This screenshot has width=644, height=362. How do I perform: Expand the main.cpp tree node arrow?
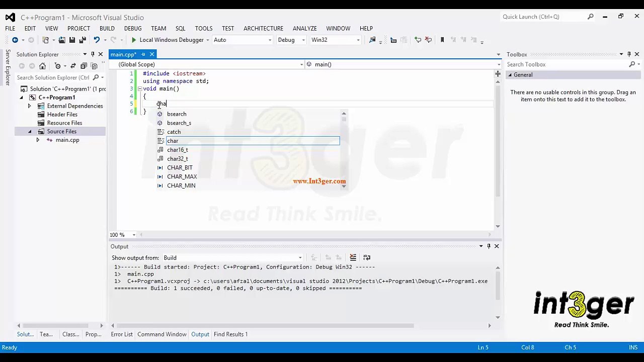tap(38, 140)
